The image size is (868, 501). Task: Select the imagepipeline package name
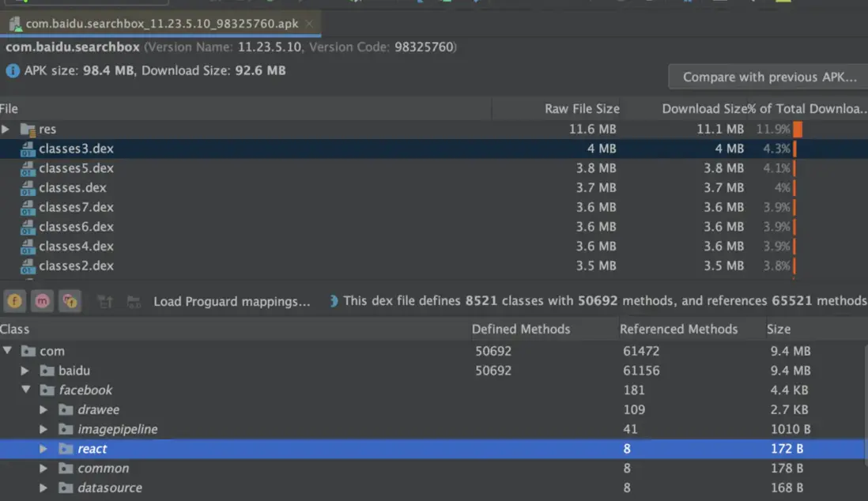(117, 429)
